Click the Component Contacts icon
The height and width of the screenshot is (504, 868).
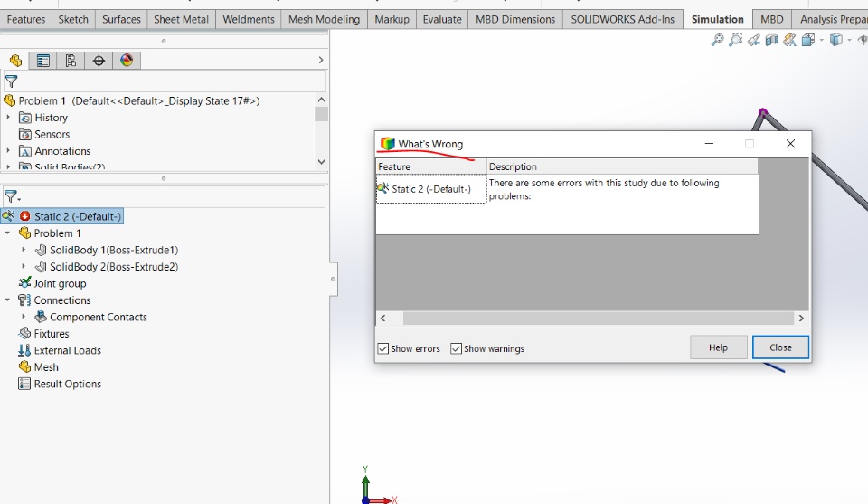click(x=41, y=317)
